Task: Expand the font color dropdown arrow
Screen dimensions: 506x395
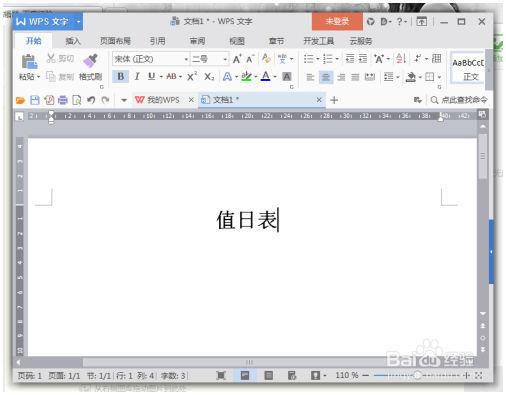Action: (275, 77)
